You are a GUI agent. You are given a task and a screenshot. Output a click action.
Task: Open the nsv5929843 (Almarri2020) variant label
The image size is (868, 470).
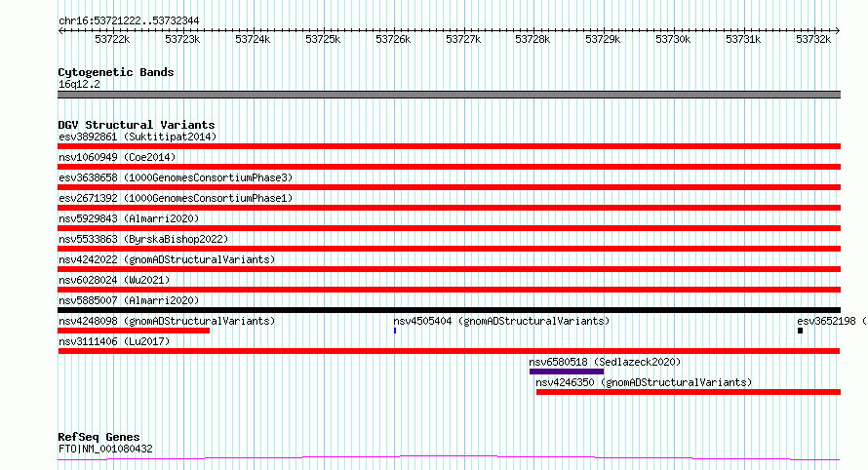[129, 218]
